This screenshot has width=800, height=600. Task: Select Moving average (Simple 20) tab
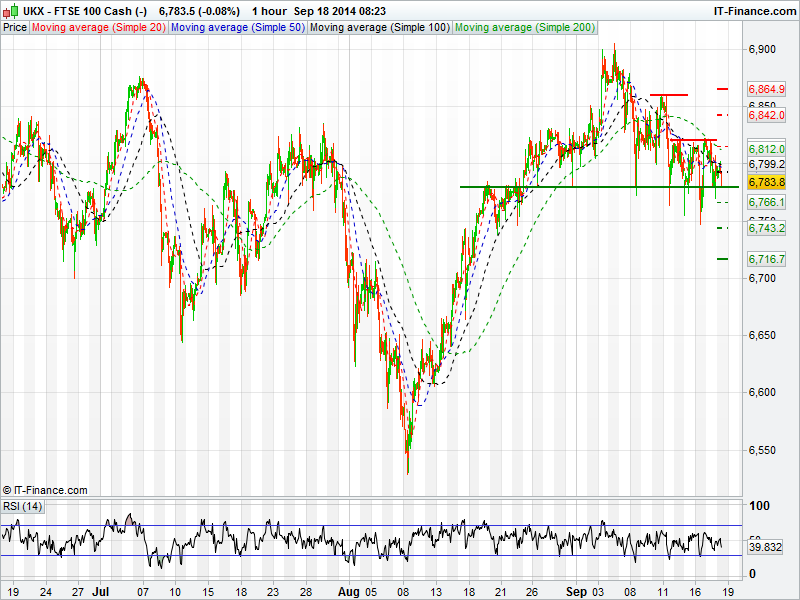pyautogui.click(x=98, y=28)
